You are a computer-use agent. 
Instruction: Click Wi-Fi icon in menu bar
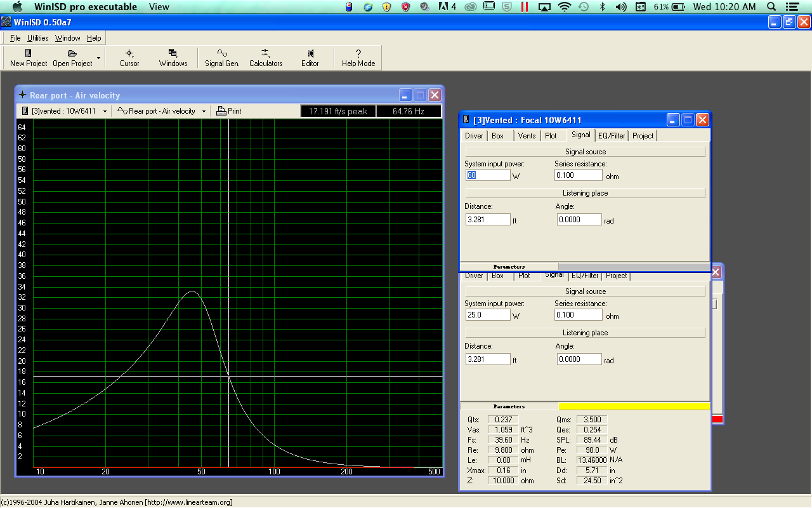(x=564, y=7)
